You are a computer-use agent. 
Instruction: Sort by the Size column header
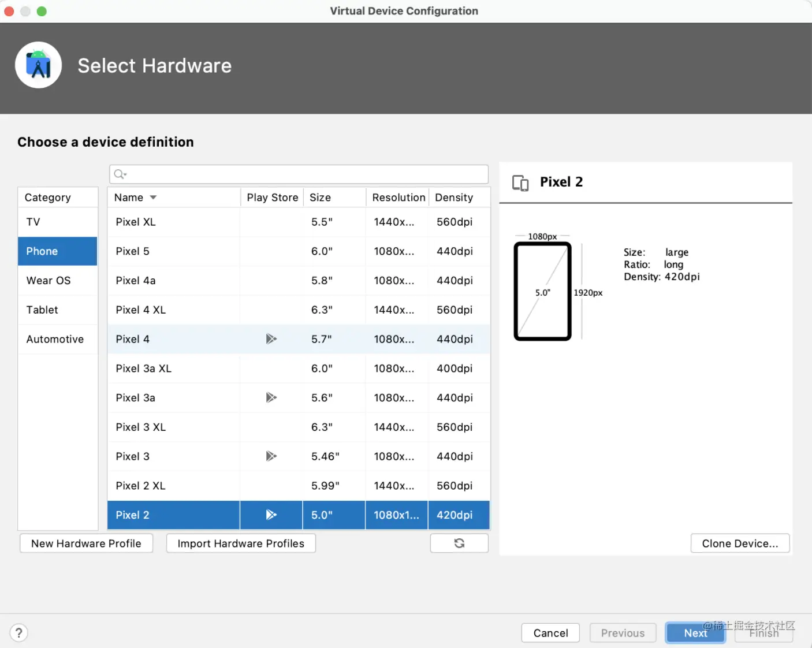point(334,198)
